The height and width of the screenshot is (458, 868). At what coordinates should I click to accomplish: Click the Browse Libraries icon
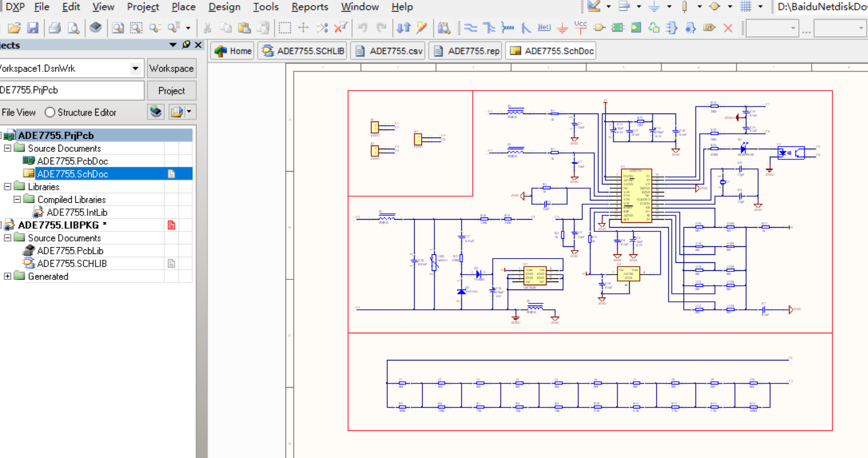click(443, 28)
